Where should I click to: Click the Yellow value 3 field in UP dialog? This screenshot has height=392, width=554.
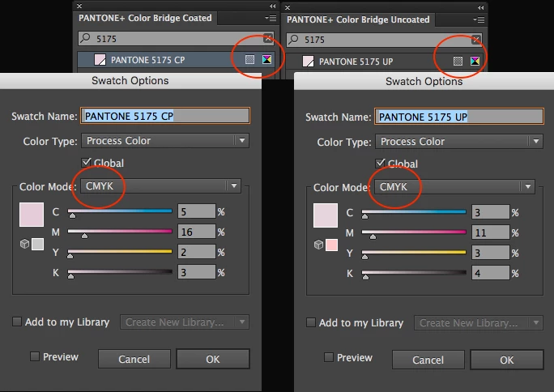pos(490,253)
